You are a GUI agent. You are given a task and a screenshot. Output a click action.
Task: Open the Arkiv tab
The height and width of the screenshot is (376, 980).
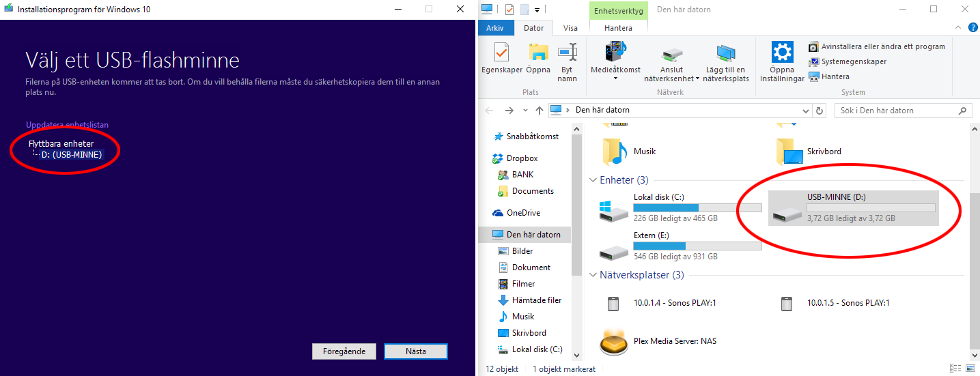point(495,28)
